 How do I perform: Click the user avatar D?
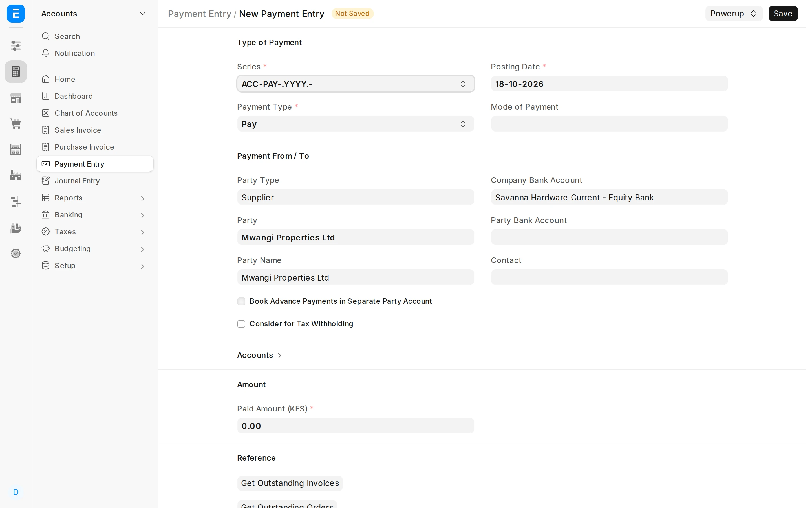coord(16,492)
